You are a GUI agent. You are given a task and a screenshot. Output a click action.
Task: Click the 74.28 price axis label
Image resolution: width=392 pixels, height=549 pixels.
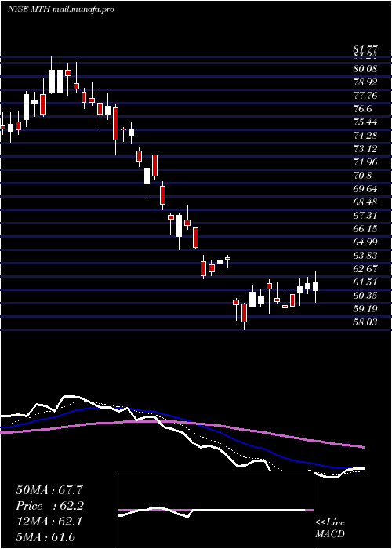tap(365, 136)
